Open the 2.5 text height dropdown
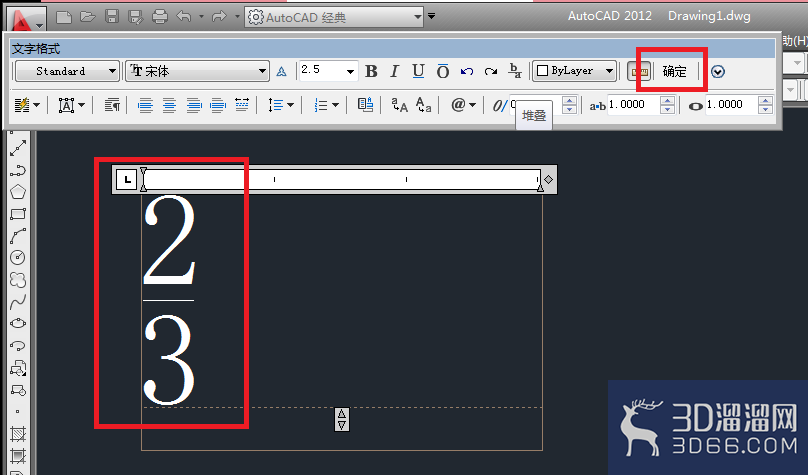The width and height of the screenshot is (808, 475). [350, 72]
